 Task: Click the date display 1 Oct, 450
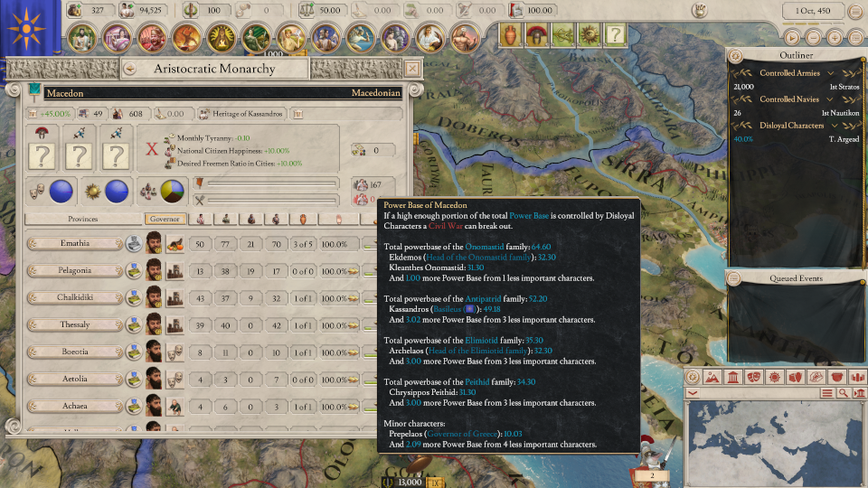(813, 11)
